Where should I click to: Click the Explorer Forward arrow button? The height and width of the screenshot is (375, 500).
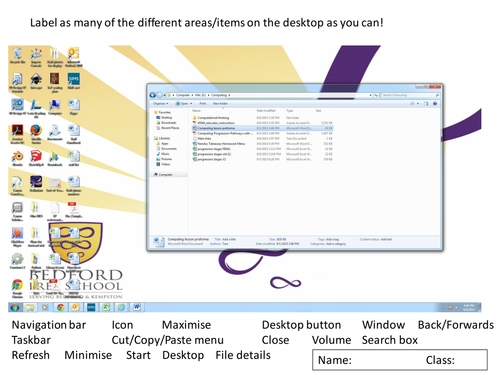(x=160, y=95)
